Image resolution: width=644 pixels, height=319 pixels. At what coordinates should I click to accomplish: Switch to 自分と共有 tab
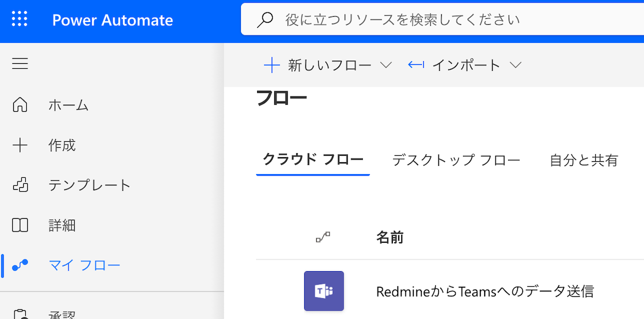[584, 160]
